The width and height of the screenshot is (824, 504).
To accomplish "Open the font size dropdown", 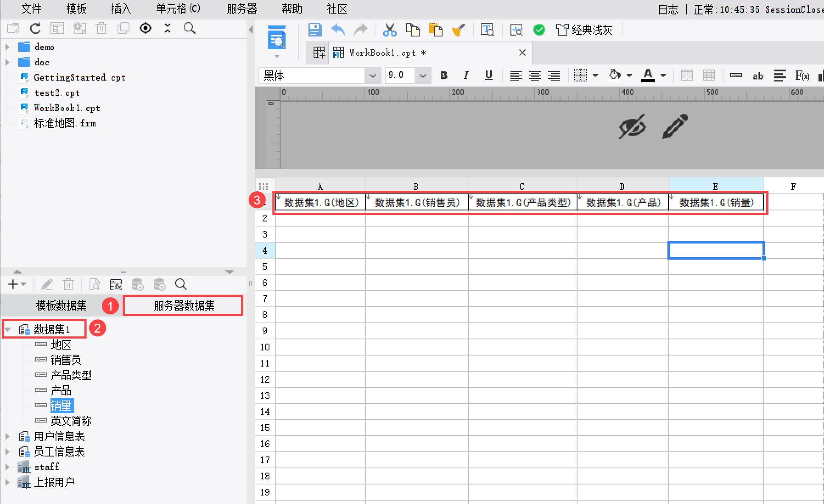I will (x=423, y=76).
